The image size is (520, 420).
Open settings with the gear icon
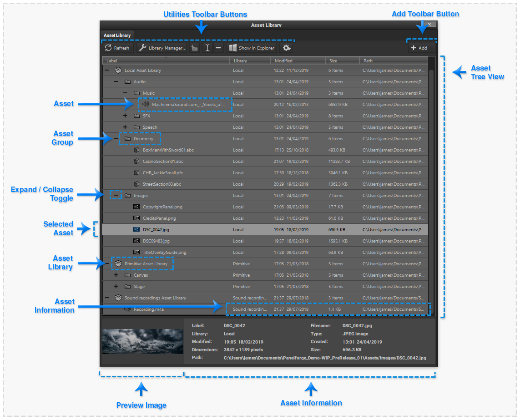(287, 48)
